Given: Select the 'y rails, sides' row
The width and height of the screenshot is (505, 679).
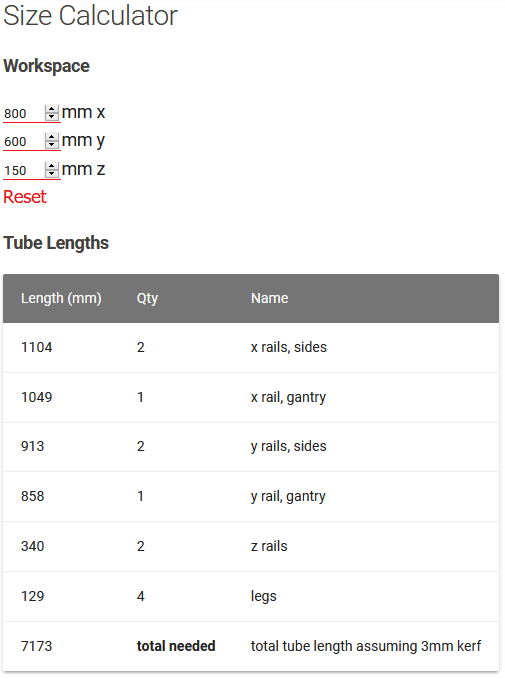Looking at the screenshot, I should pyautogui.click(x=251, y=446).
